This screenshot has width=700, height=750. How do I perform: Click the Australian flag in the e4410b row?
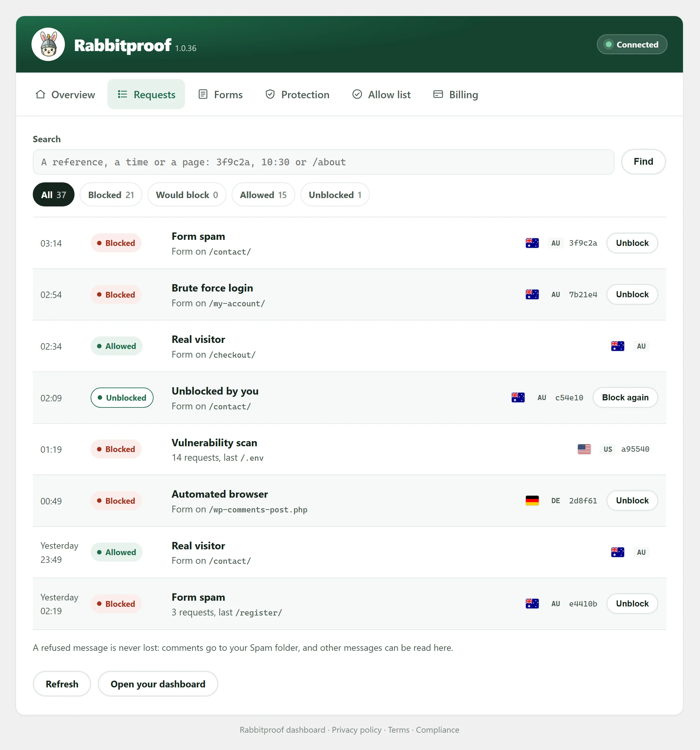pos(532,604)
